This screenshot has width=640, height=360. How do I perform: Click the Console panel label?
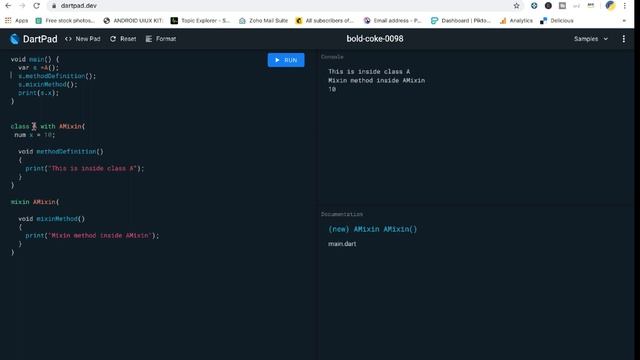(332, 57)
